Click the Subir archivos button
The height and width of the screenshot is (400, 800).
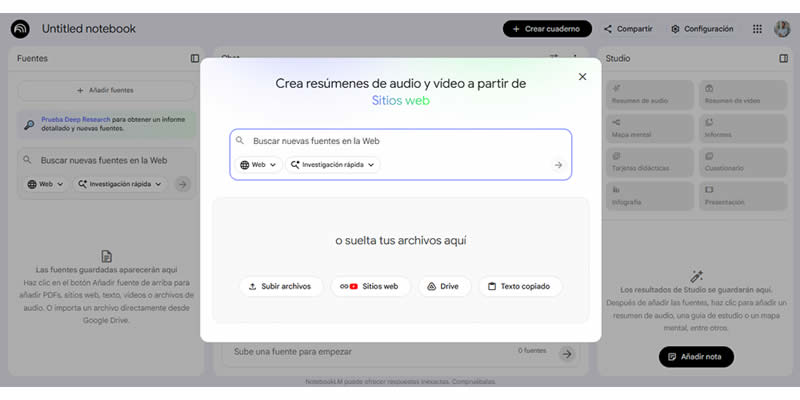pos(280,286)
